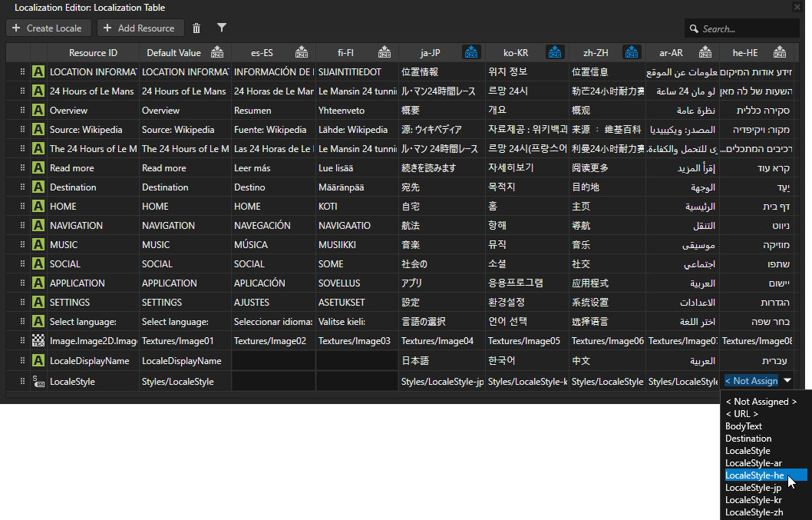Choose < Not Assigned > in dropdown list
Screen dimensions: 812x520
coord(761,402)
